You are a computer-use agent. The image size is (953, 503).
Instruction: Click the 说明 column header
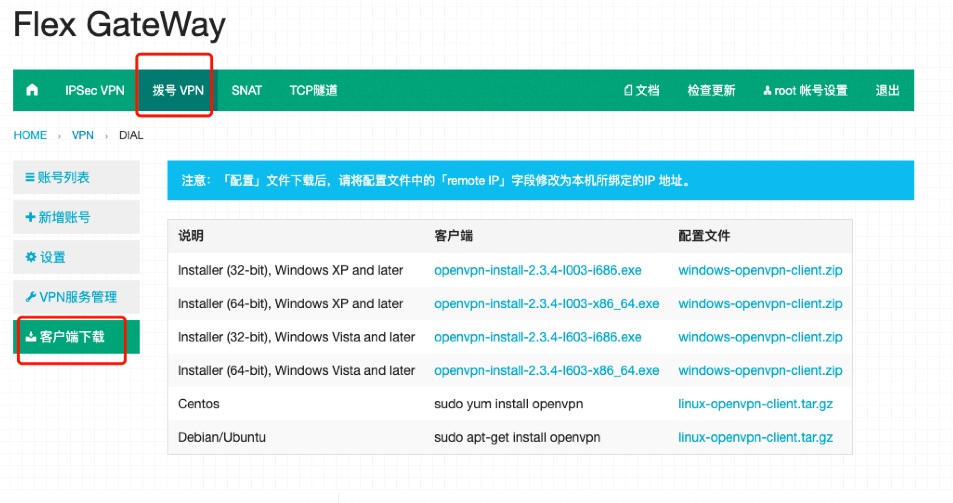click(x=191, y=236)
